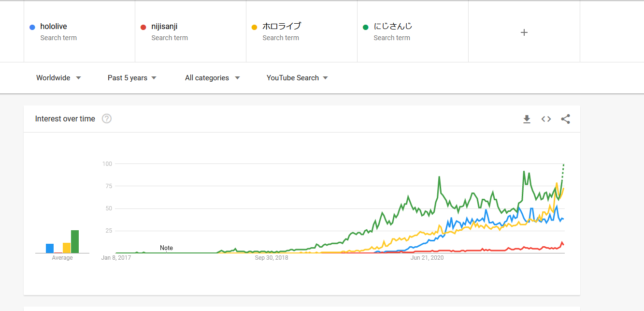Click the green Average bar

click(x=75, y=242)
